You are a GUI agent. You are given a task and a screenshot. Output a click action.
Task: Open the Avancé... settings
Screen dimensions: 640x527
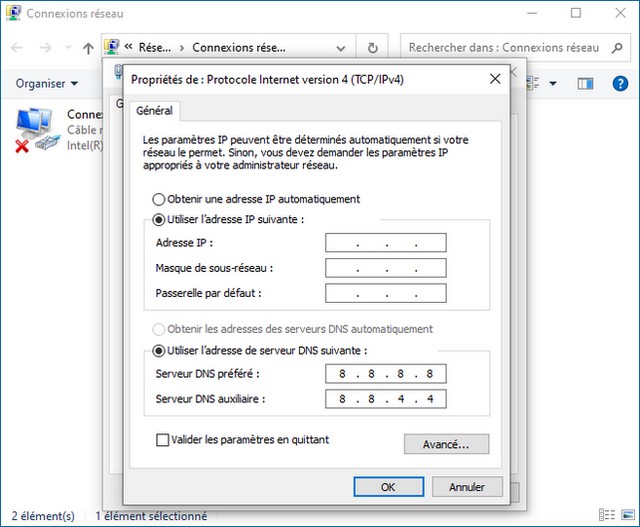(x=447, y=444)
